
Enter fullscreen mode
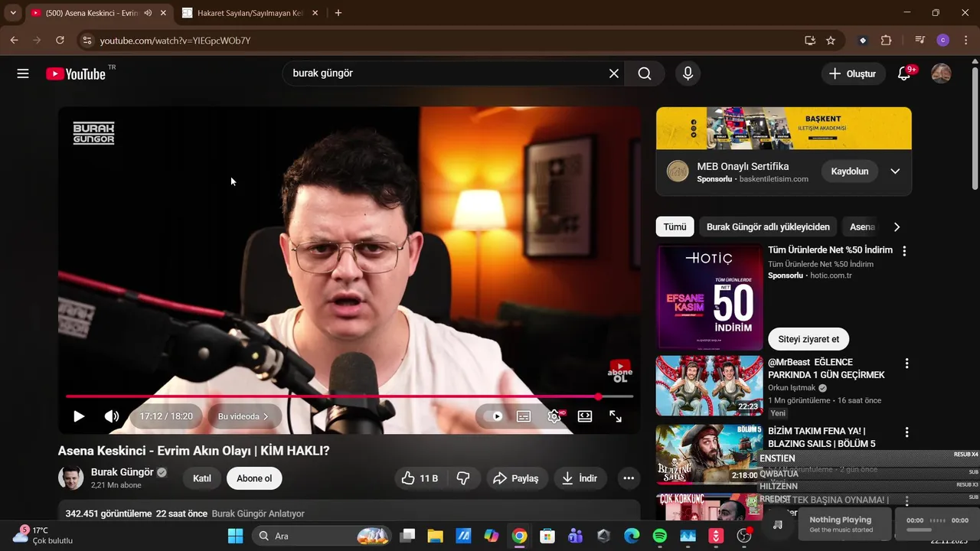(616, 416)
